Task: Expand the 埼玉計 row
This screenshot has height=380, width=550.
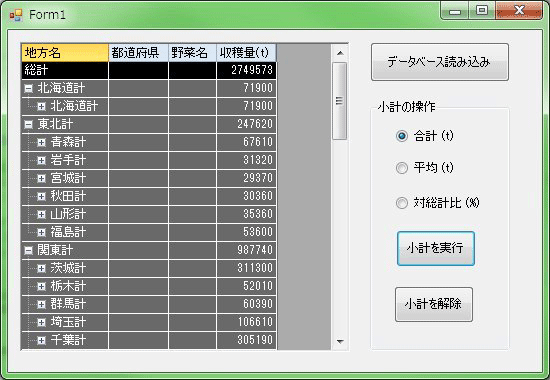Action: [41, 322]
